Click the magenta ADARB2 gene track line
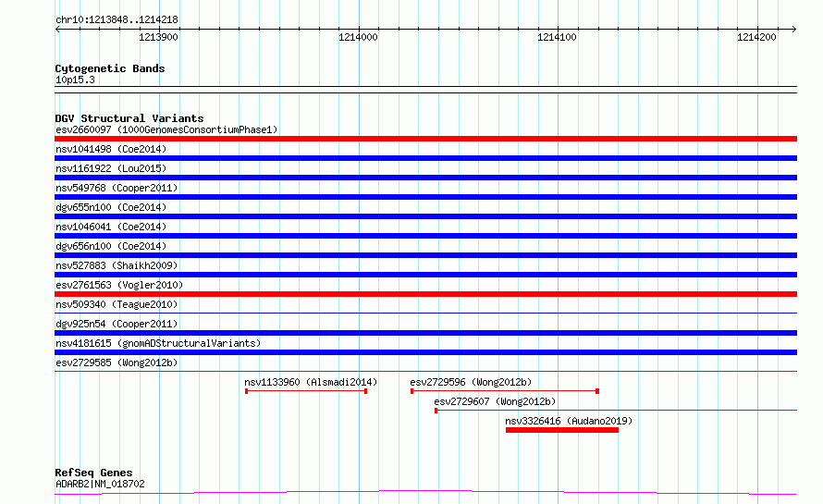This screenshot has width=823, height=504. point(425,493)
